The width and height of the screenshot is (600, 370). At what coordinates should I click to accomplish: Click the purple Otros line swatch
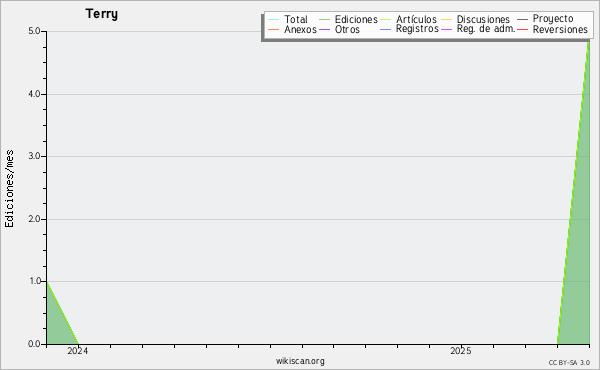324,29
